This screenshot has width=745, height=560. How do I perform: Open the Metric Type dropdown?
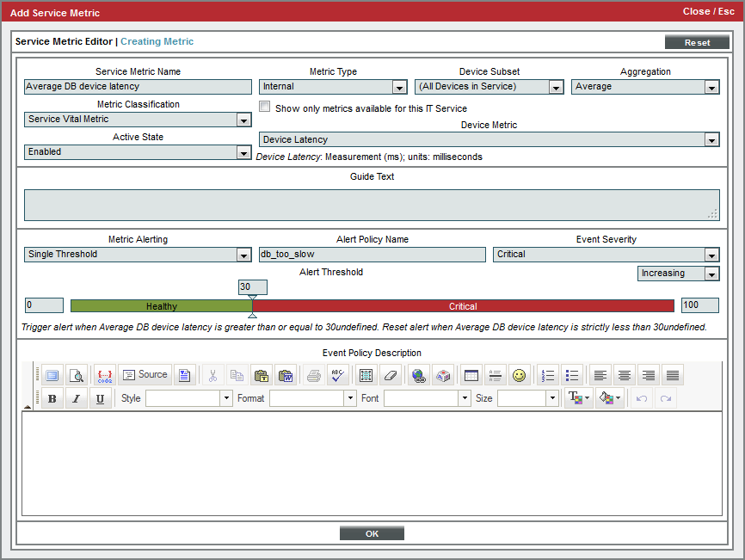tap(398, 87)
